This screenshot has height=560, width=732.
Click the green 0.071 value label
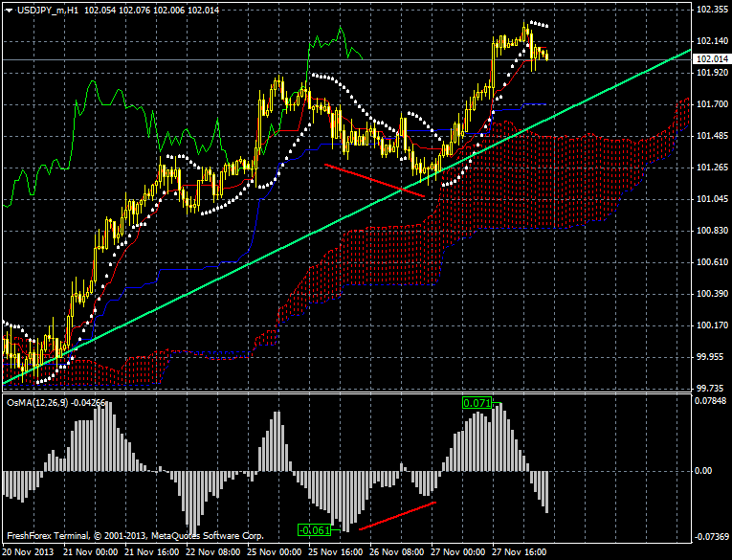[477, 404]
